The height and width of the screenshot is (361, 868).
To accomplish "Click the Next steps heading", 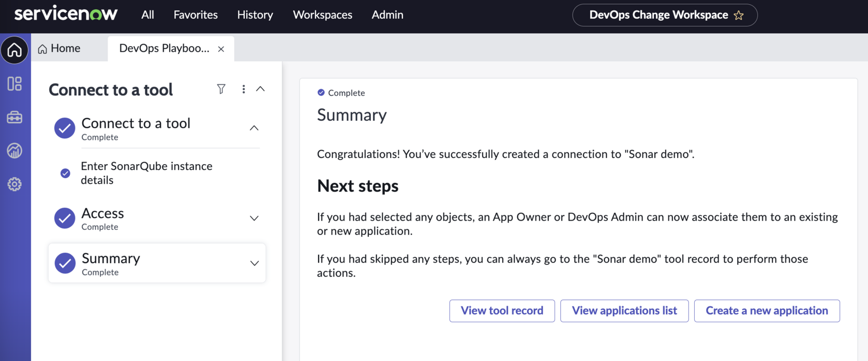I will [357, 186].
